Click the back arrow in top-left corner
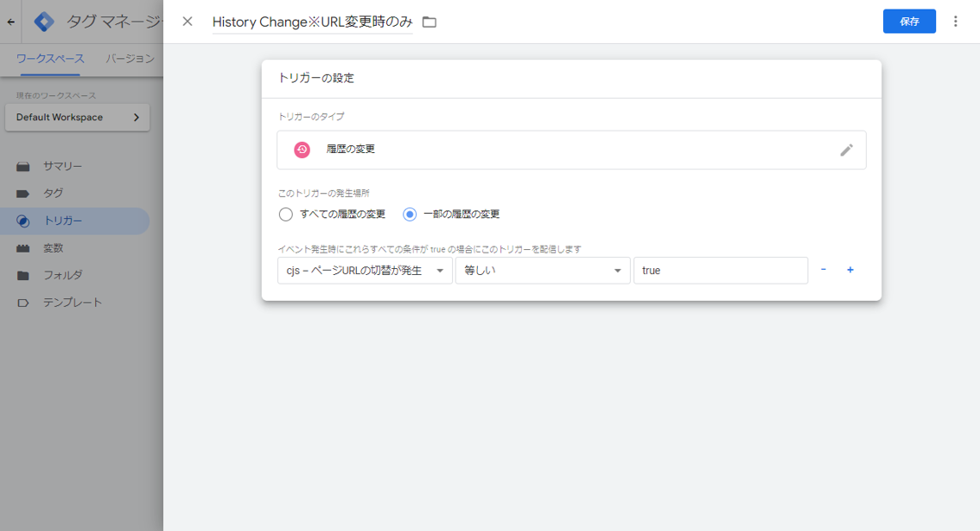 (x=10, y=22)
